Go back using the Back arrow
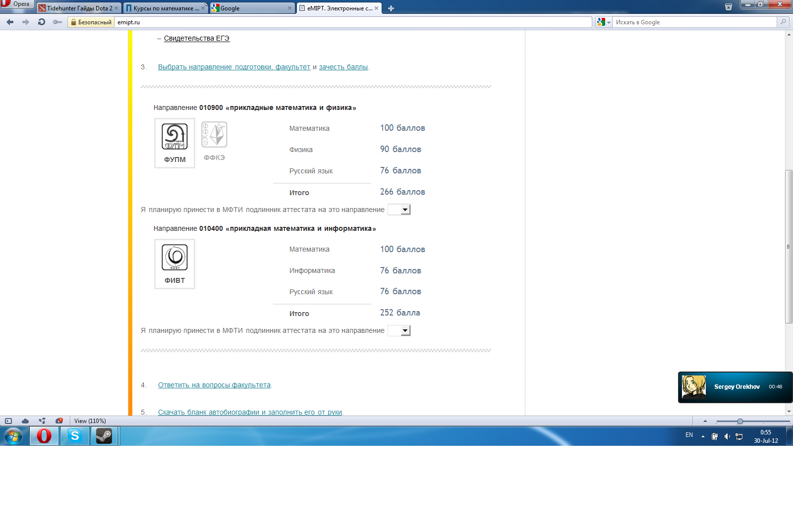The width and height of the screenshot is (793, 532). point(10,22)
